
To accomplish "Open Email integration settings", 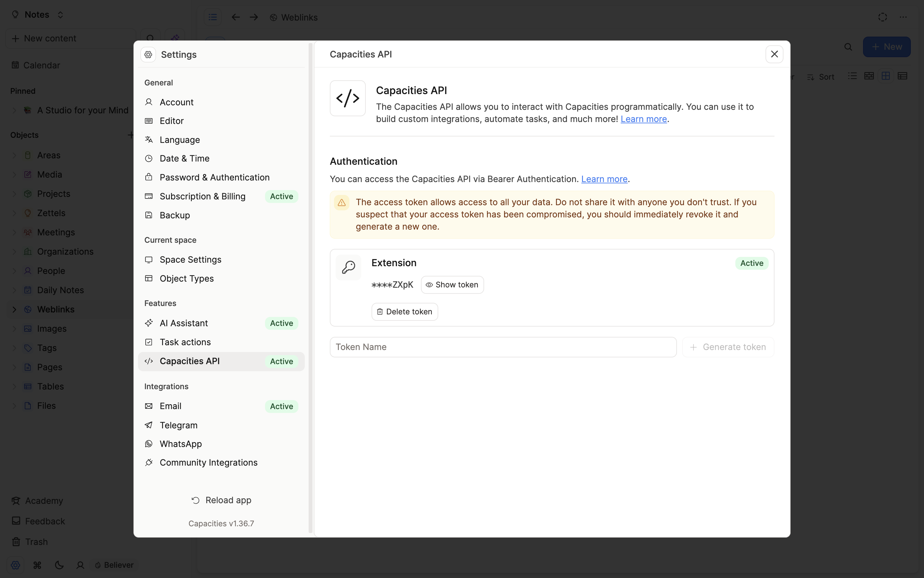I will point(221,406).
